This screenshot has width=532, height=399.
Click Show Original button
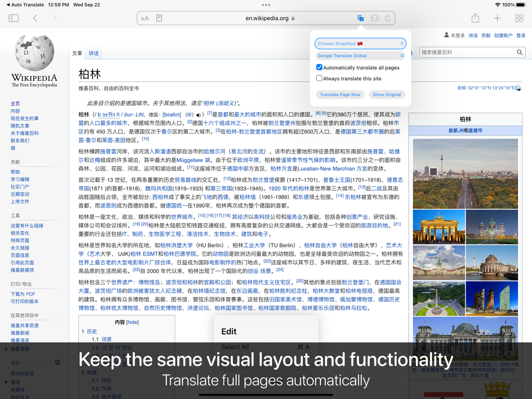(387, 94)
